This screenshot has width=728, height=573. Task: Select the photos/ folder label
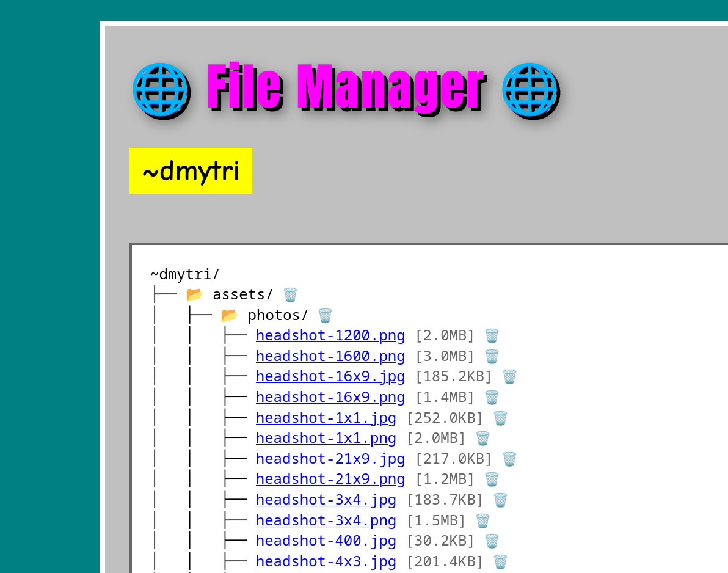[x=278, y=316]
